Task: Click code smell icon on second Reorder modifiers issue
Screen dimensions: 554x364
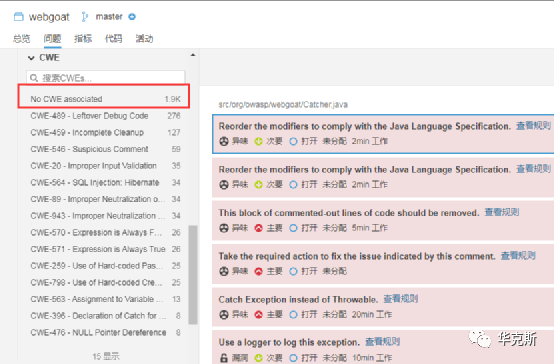Action: 224,184
